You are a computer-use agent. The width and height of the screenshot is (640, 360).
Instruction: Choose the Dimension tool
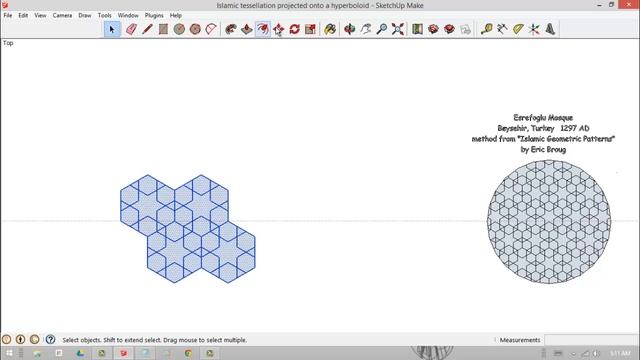502,29
